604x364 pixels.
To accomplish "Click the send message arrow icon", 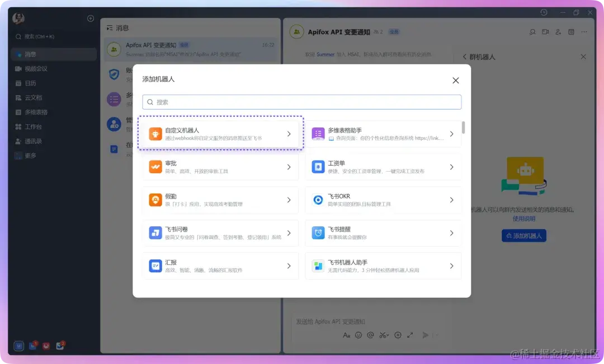I will 425,335.
